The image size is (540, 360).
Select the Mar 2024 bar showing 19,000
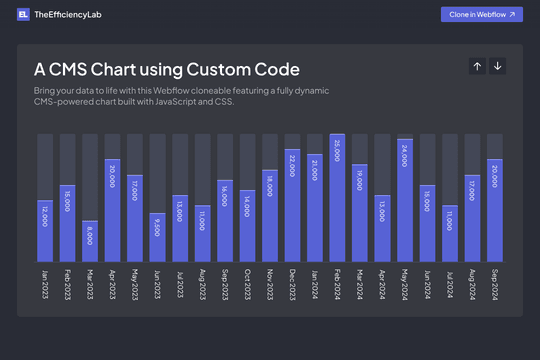coord(360,213)
